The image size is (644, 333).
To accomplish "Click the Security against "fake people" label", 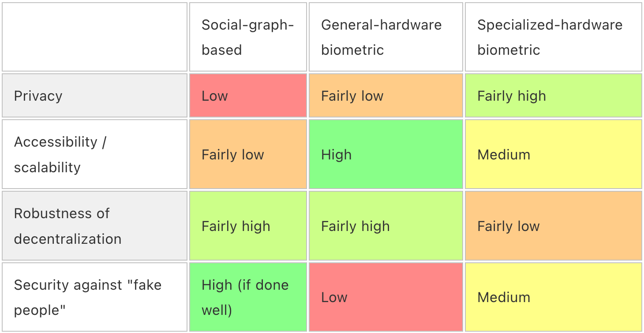I will [x=94, y=297].
